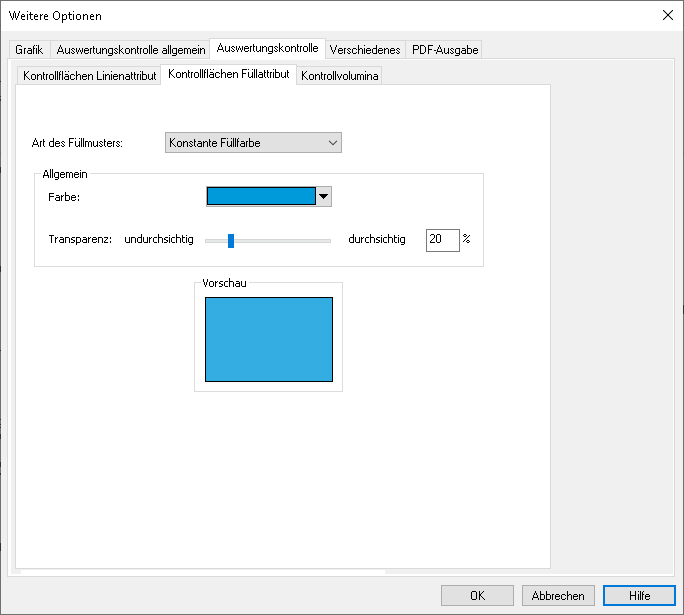Open the Verschiedenes tab
Screen dimensions: 684x615
[365, 50]
